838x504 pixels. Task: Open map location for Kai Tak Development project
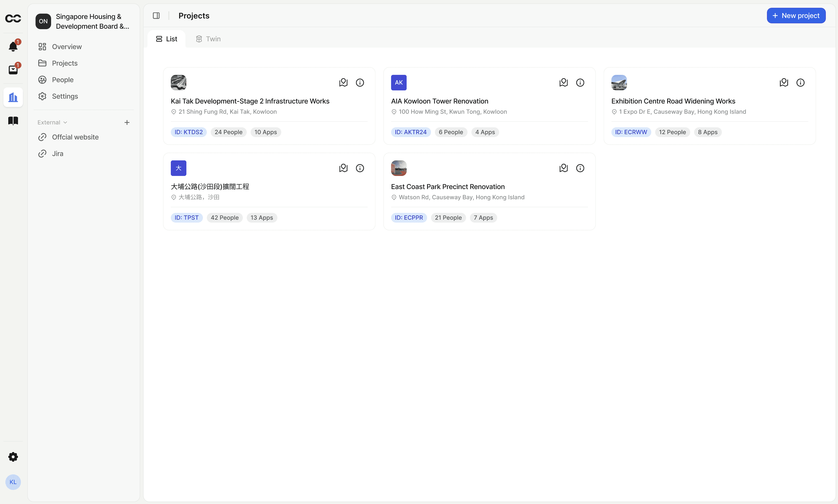343,83
